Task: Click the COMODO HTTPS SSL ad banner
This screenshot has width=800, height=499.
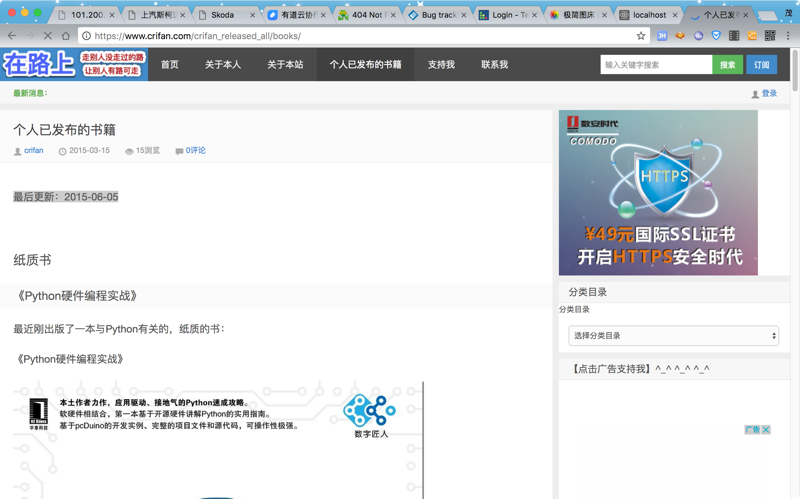Action: pyautogui.click(x=658, y=193)
